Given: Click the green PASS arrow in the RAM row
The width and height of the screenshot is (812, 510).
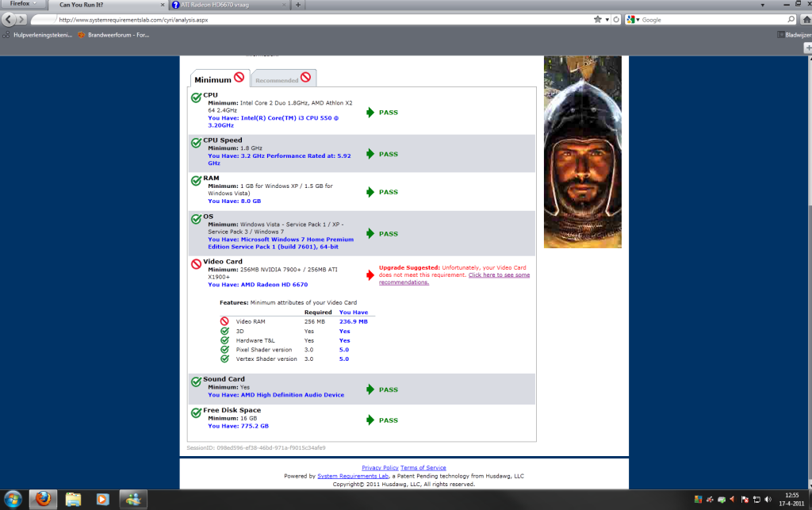Looking at the screenshot, I should [370, 192].
